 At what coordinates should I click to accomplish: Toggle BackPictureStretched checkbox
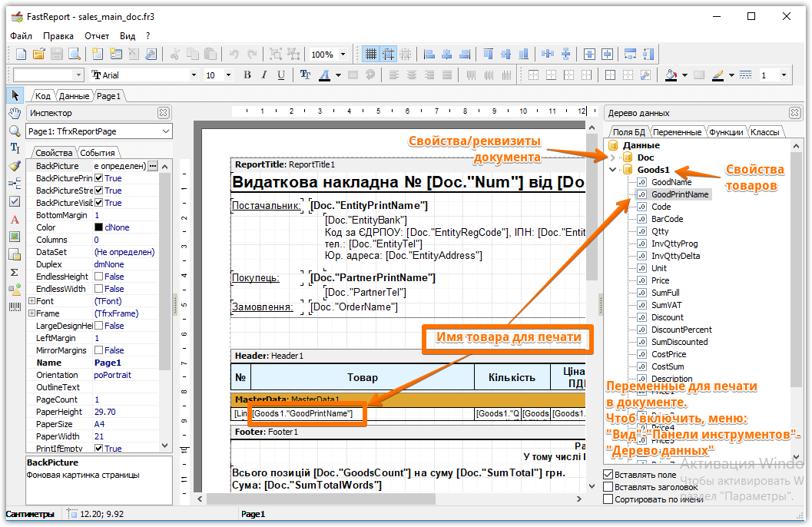(x=99, y=191)
